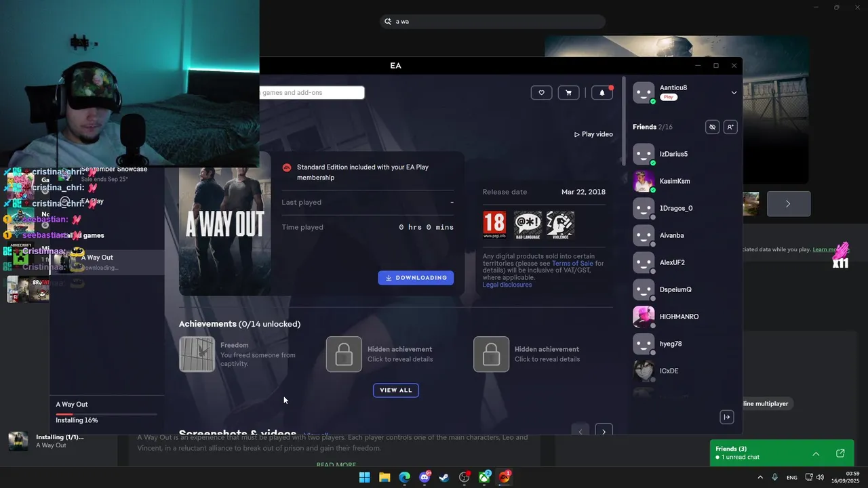Click the Installing 16% progress bar
The image size is (868, 488).
click(106, 414)
